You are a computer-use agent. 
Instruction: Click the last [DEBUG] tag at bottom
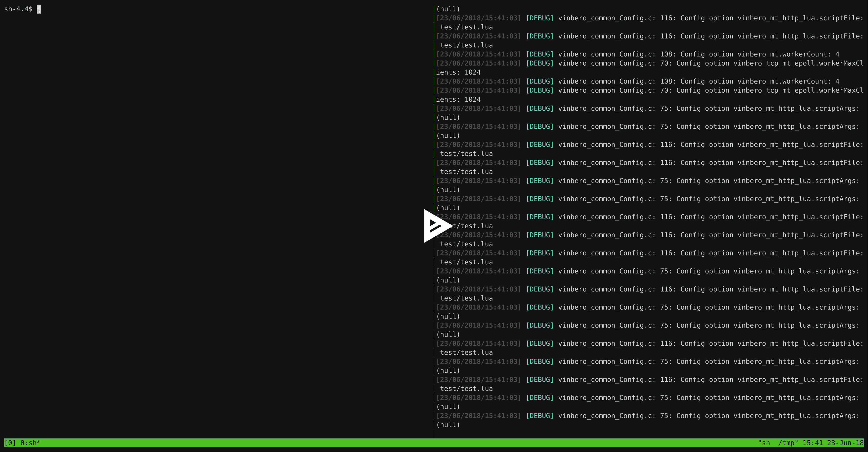(x=540, y=416)
